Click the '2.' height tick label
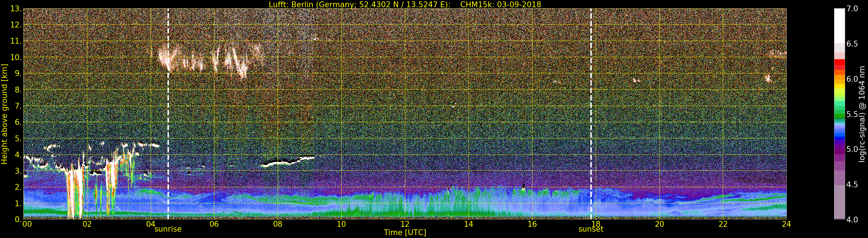This screenshot has height=238, width=868. pyautogui.click(x=18, y=187)
